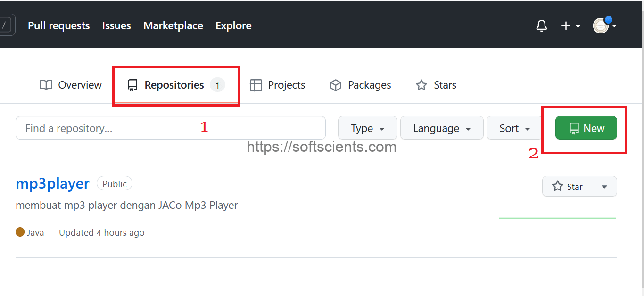Open the Sort dropdown

pyautogui.click(x=513, y=128)
